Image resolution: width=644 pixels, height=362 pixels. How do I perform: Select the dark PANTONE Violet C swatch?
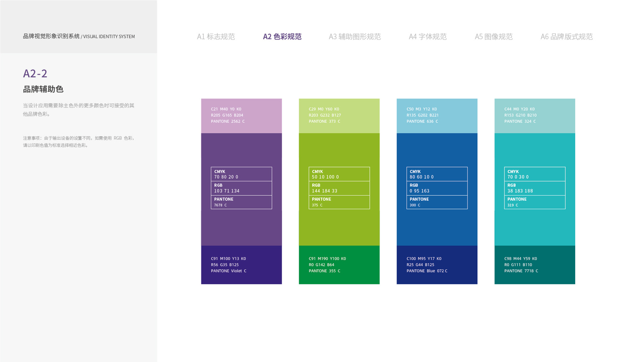pos(241,265)
